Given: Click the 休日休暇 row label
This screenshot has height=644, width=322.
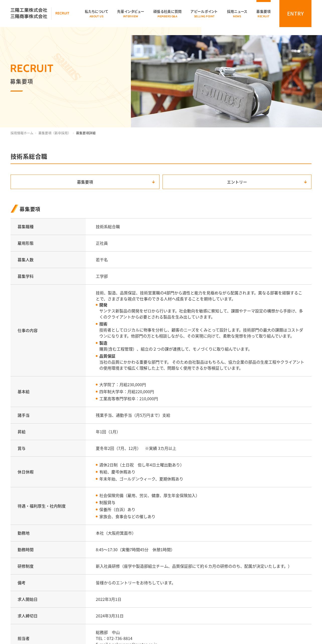Looking at the screenshot, I should click(26, 472).
